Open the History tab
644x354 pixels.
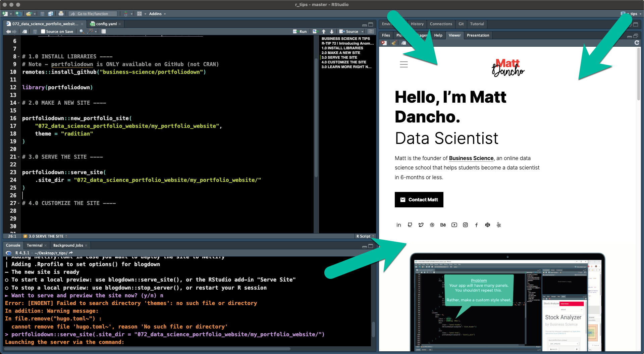click(417, 24)
